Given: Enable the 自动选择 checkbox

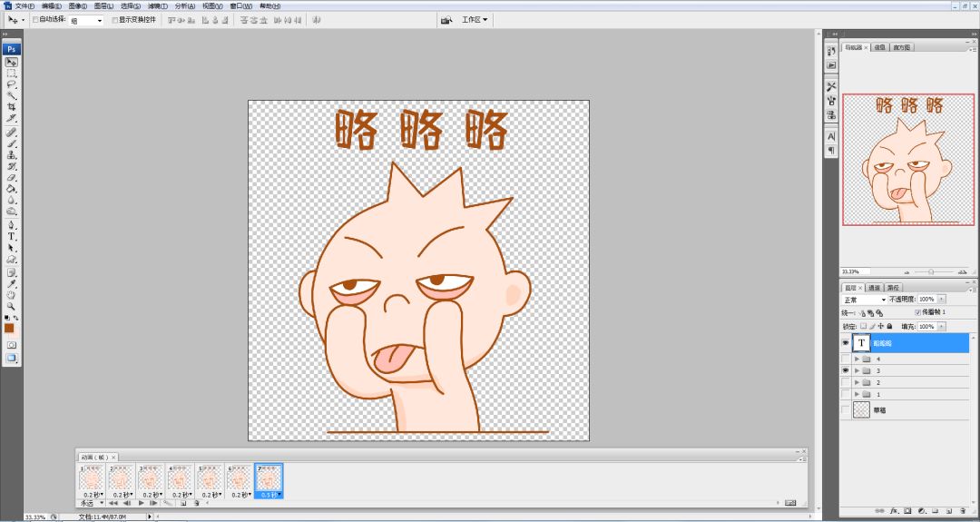Looking at the screenshot, I should click(x=35, y=19).
